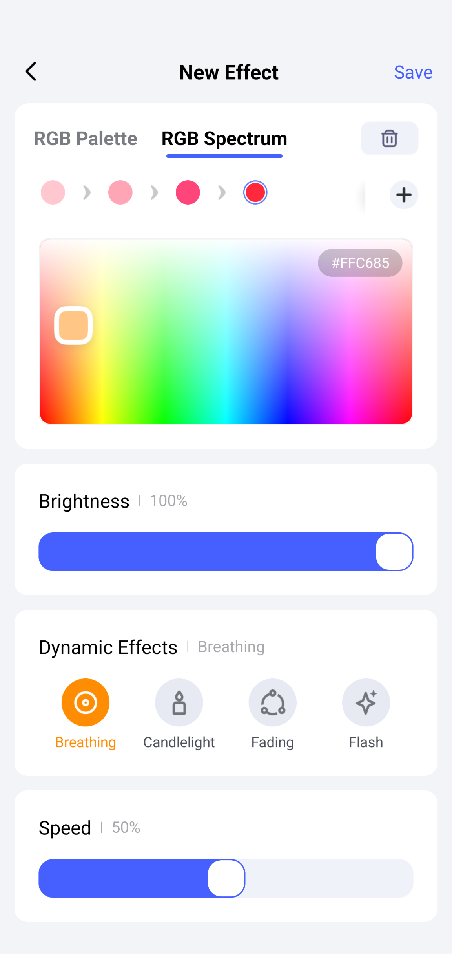Save the new effect
Image resolution: width=452 pixels, height=980 pixels.
click(x=413, y=72)
